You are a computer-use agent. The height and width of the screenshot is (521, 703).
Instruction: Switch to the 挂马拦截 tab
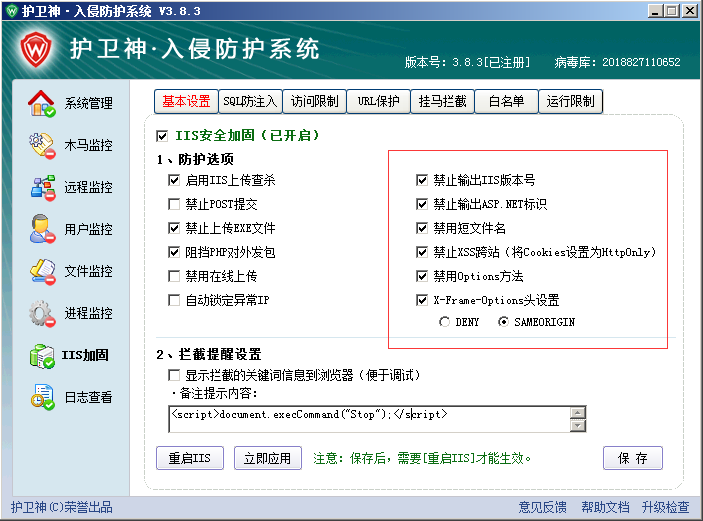click(x=443, y=102)
